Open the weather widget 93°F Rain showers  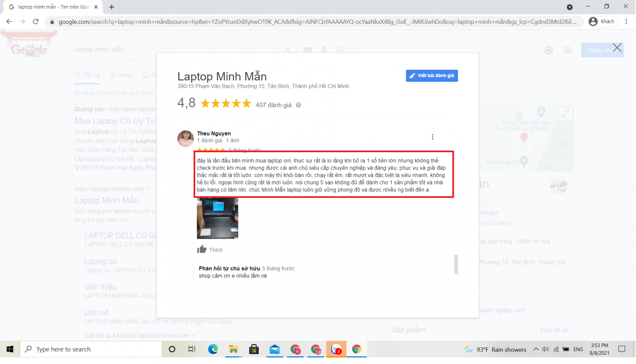point(495,349)
